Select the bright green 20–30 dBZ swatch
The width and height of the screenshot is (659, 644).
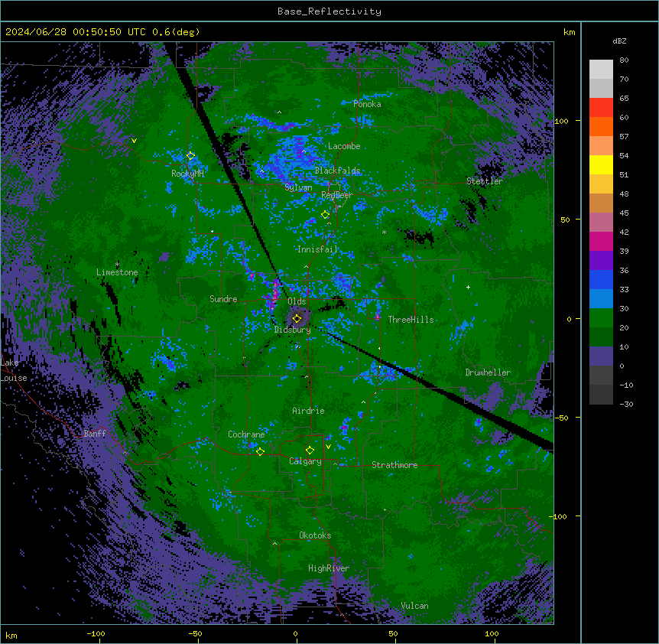pos(601,318)
